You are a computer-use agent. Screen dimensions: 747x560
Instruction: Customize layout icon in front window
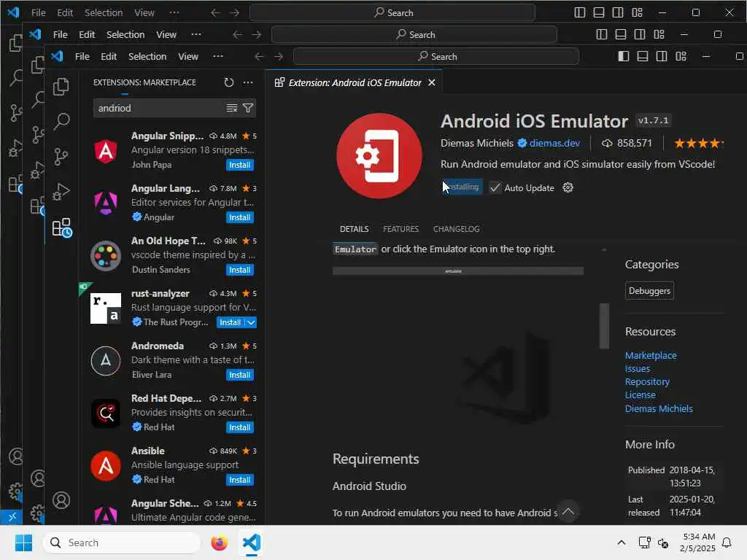point(681,56)
